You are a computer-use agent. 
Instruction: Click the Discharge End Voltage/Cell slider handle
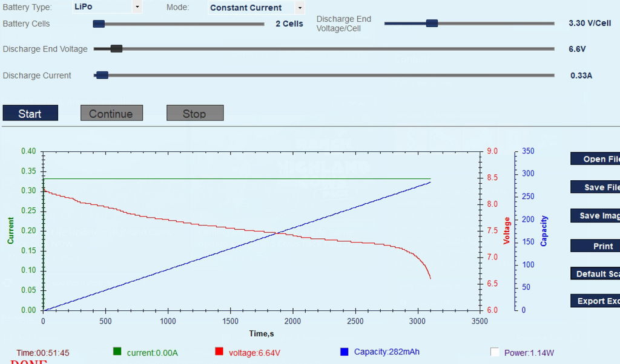pyautogui.click(x=432, y=24)
